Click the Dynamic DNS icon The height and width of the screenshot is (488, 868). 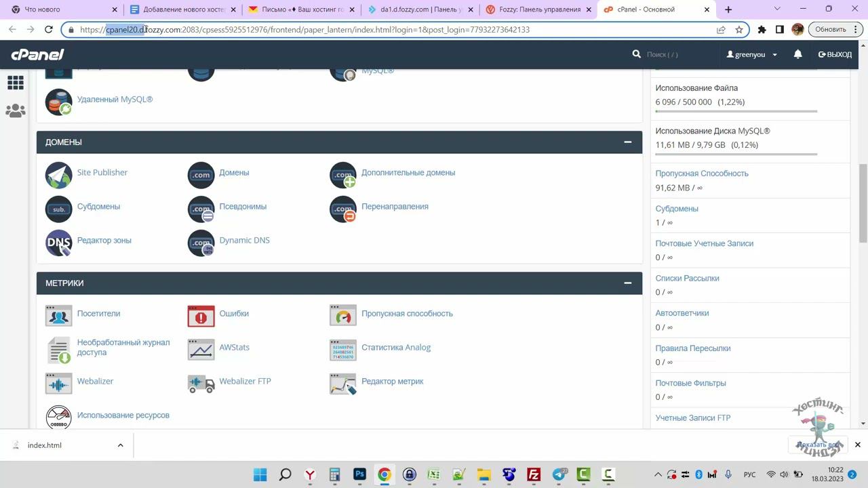point(201,243)
